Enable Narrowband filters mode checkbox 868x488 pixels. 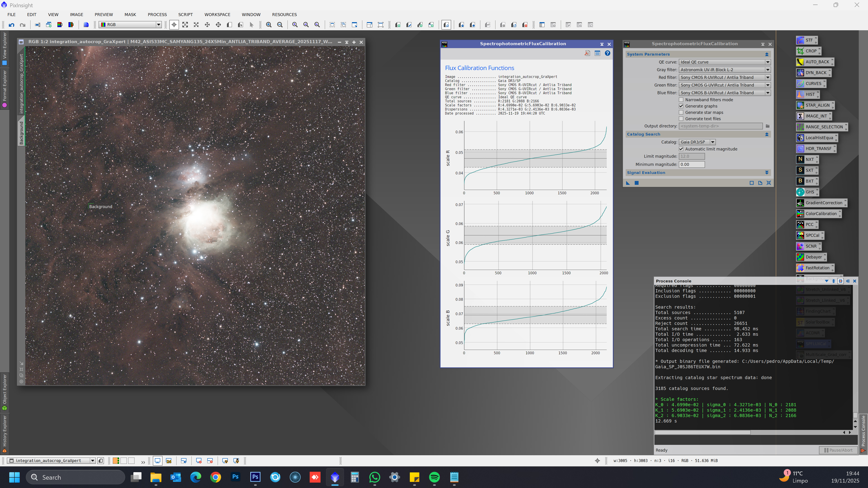point(681,100)
